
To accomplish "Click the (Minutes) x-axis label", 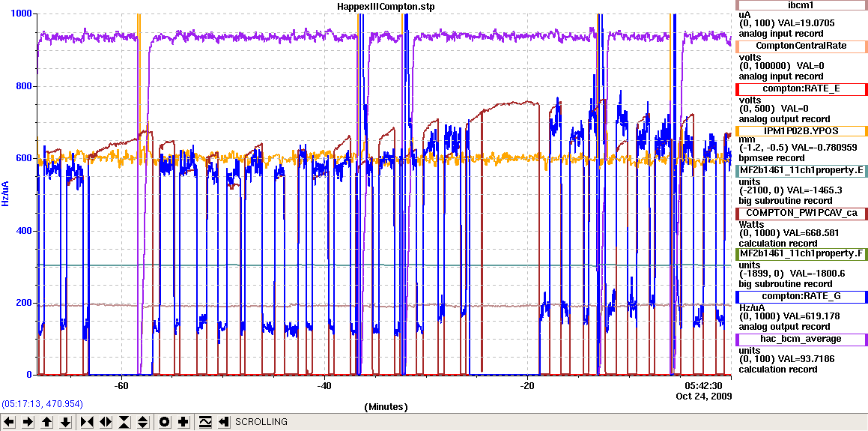I will [386, 406].
